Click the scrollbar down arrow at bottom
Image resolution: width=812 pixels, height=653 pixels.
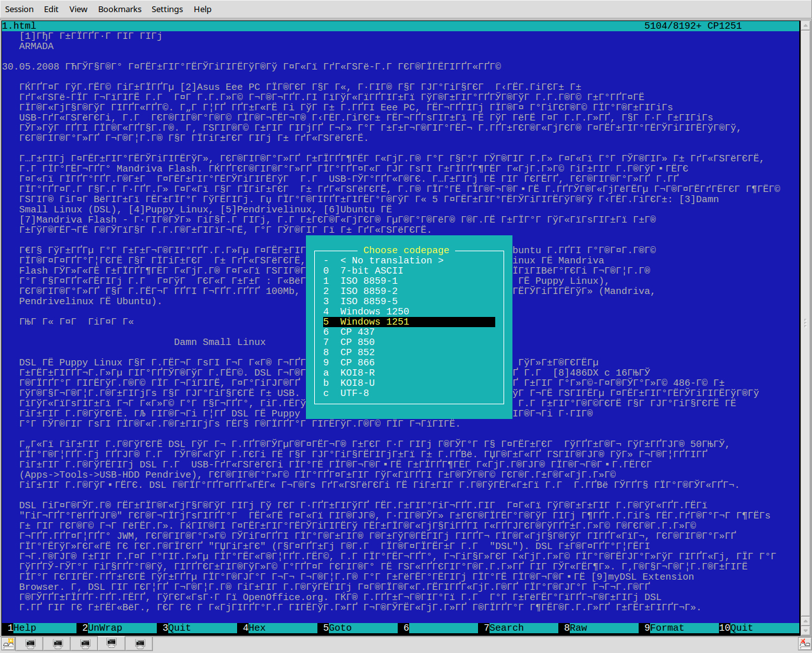[806, 630]
